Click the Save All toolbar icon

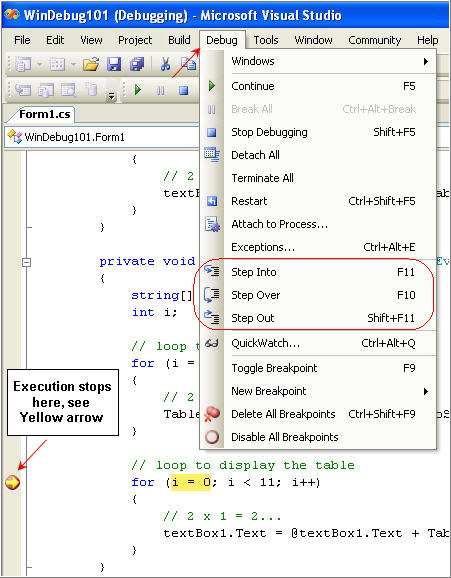click(137, 65)
